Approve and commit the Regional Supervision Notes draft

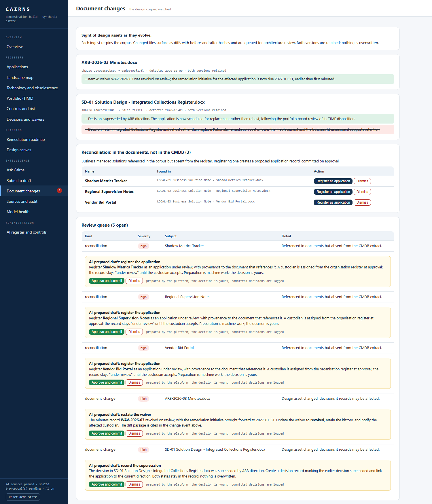point(107,332)
